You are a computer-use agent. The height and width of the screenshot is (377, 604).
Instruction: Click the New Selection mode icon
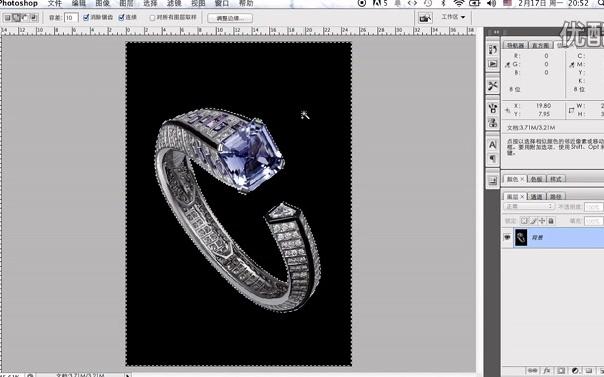coord(7,18)
